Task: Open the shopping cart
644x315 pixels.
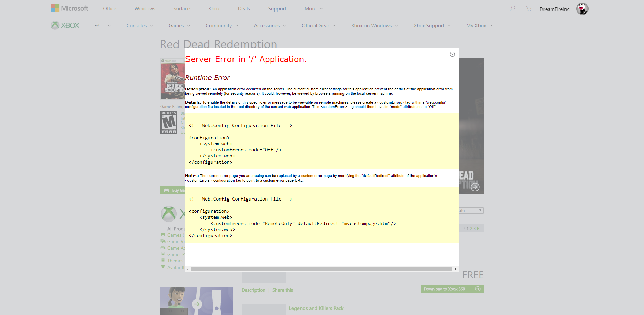Action: click(x=529, y=9)
